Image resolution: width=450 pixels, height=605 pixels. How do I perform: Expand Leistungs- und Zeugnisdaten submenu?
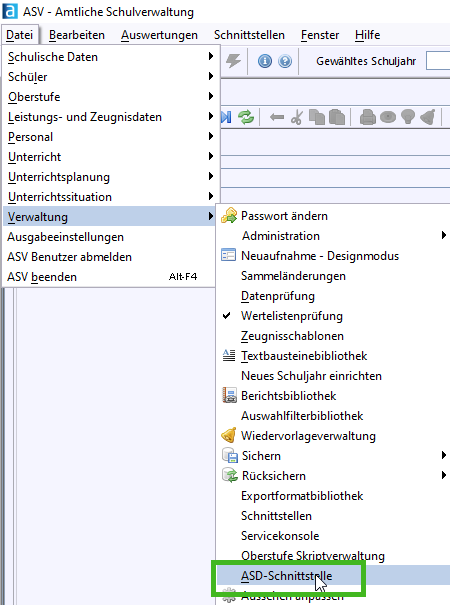pyautogui.click(x=111, y=117)
